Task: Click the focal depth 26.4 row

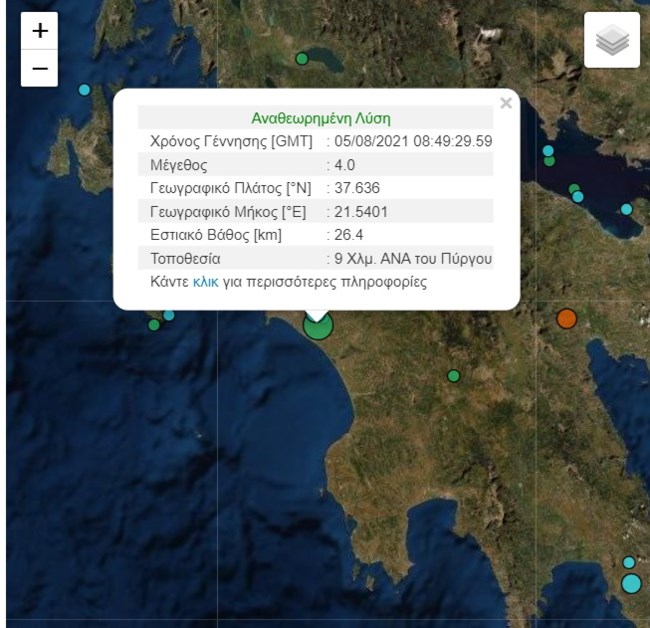Action: [x=315, y=235]
